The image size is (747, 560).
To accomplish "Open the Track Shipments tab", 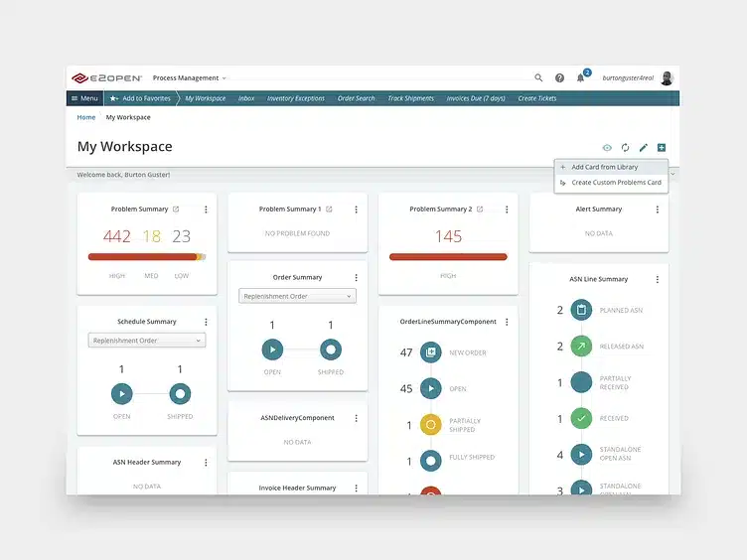I will pyautogui.click(x=410, y=98).
